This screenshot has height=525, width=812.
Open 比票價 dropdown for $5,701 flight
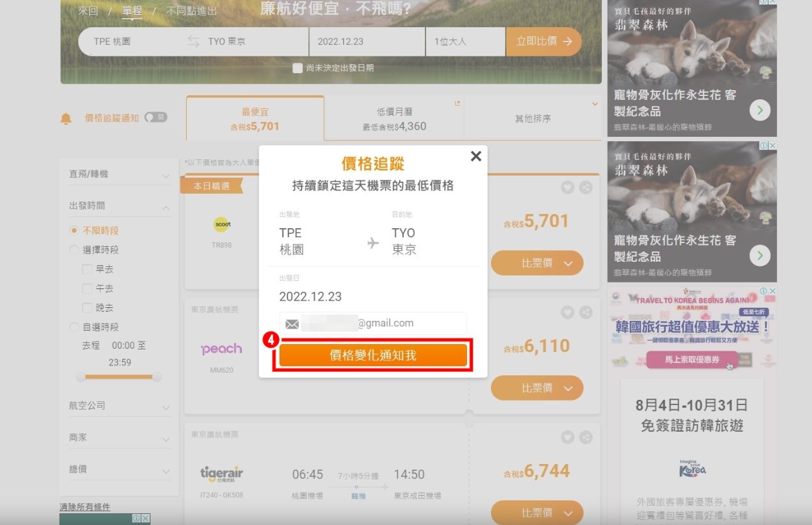537,263
